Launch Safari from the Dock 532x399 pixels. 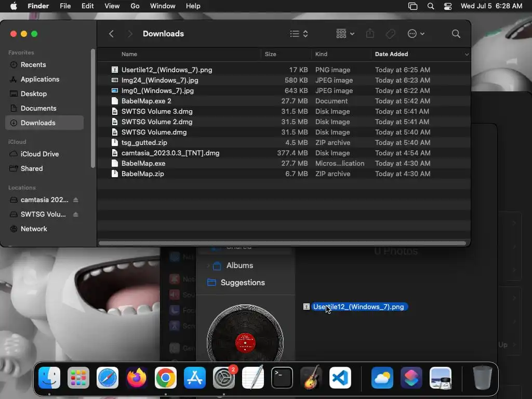click(108, 378)
